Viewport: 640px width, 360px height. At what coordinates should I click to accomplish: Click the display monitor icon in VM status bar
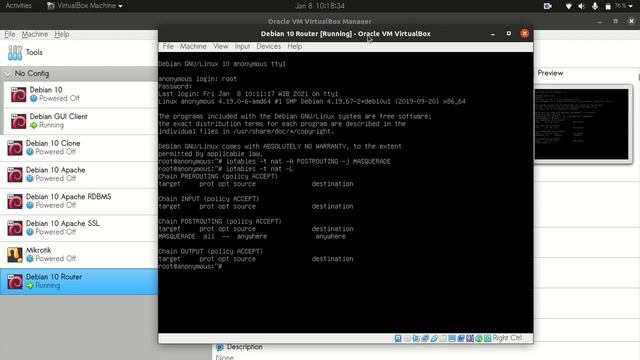click(452, 338)
